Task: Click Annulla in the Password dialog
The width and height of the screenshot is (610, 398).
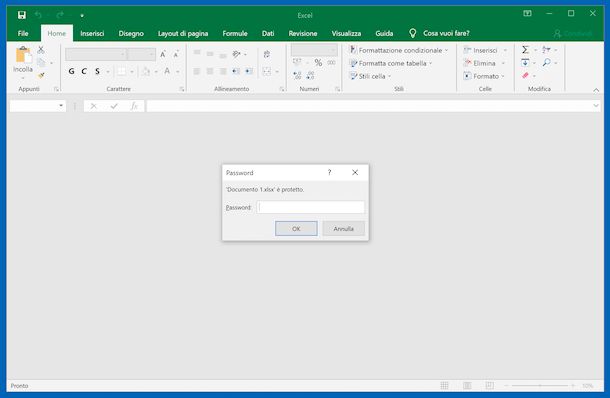Action: [x=344, y=229]
